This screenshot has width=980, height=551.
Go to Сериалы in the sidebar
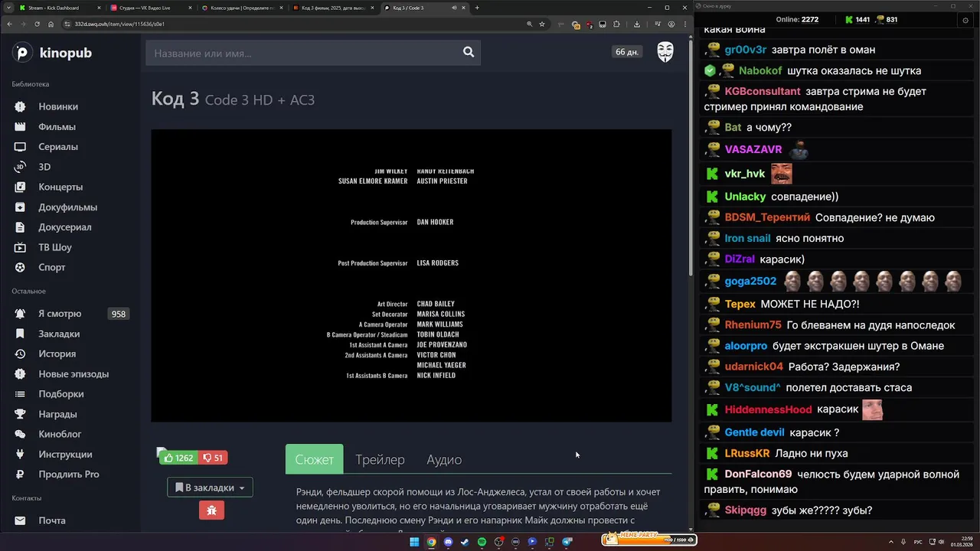click(x=58, y=146)
